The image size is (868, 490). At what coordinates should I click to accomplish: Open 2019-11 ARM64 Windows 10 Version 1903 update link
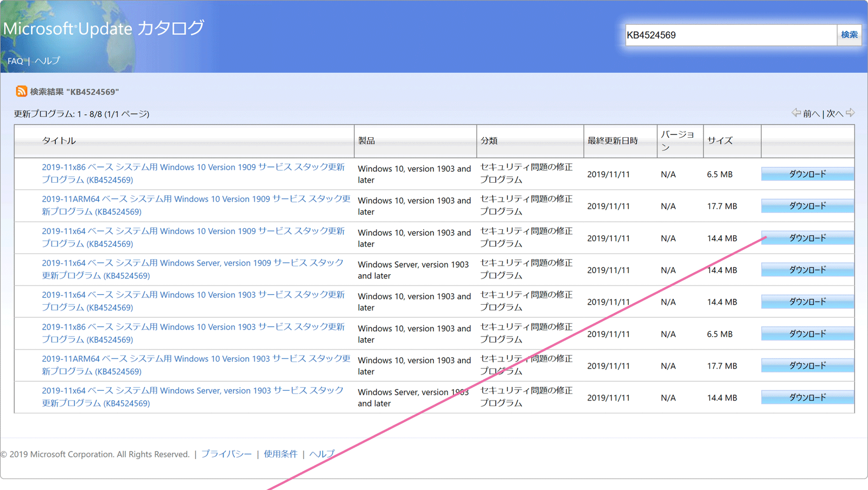[196, 365]
